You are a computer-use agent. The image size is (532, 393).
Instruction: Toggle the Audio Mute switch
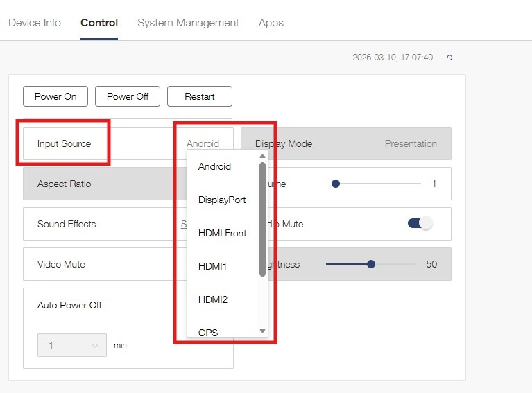tap(420, 224)
